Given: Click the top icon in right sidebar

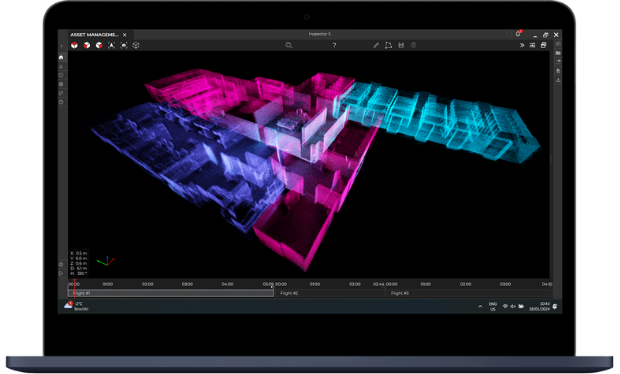Looking at the screenshot, I should [x=558, y=44].
